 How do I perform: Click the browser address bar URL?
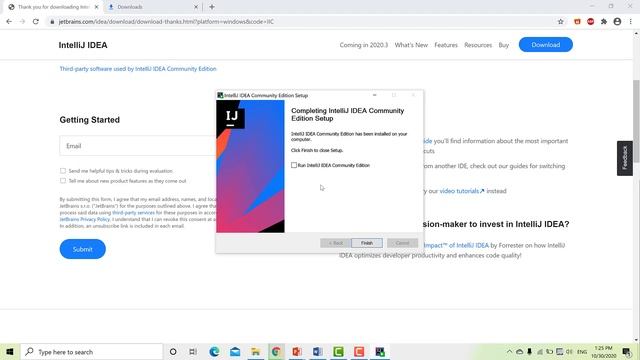tap(166, 22)
